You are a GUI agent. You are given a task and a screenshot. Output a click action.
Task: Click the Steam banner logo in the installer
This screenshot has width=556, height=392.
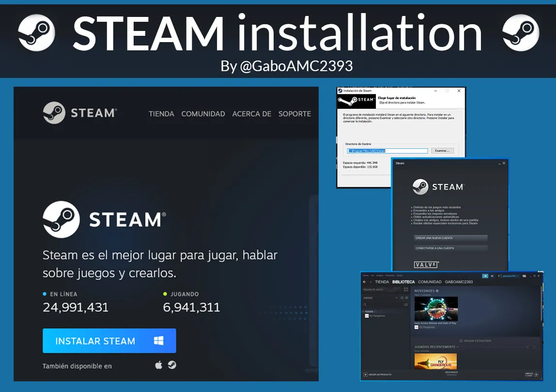coord(356,101)
